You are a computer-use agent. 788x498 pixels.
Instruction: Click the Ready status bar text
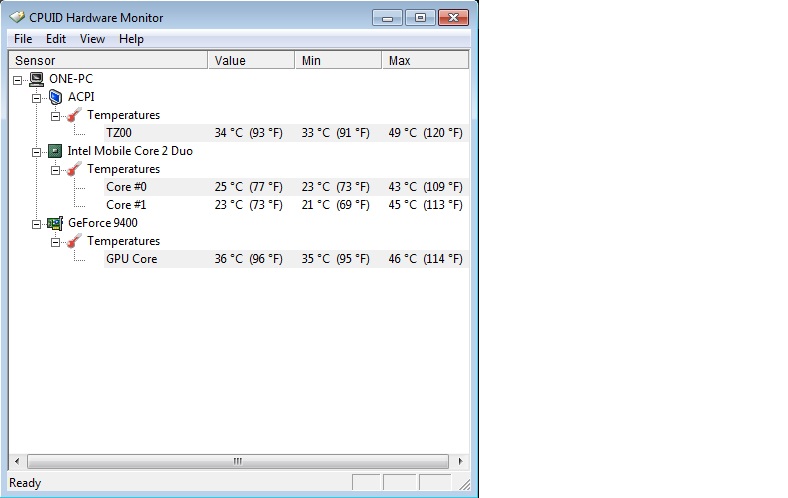(x=25, y=483)
